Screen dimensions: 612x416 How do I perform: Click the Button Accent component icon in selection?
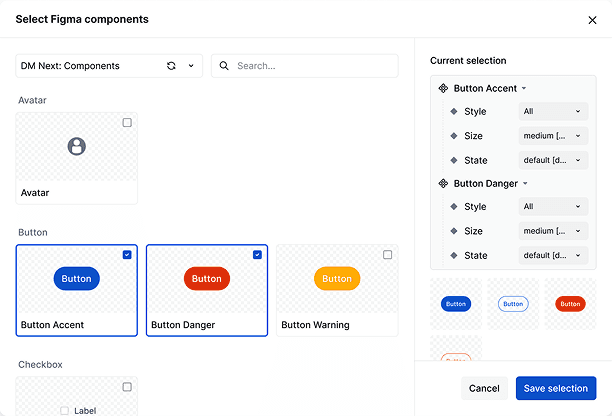click(444, 88)
